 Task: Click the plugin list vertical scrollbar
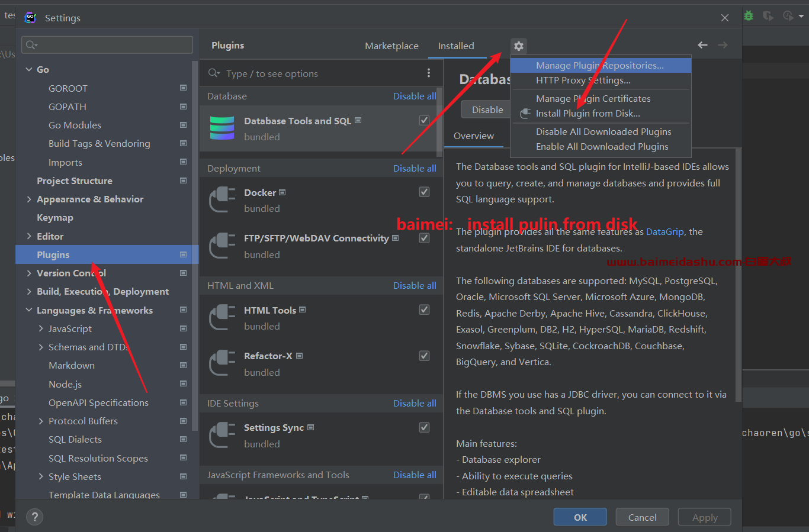[x=439, y=122]
